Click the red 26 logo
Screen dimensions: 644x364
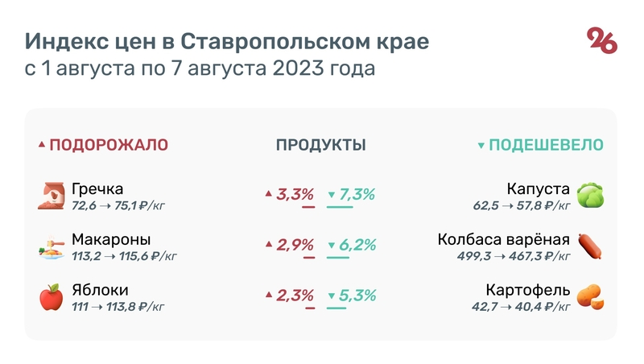(x=602, y=40)
